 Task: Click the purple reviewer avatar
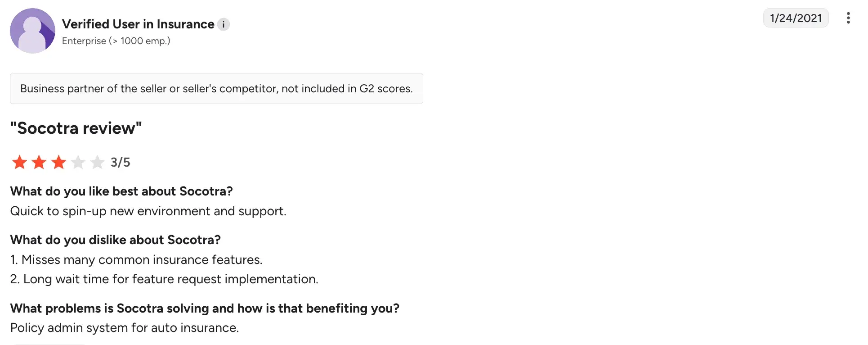pos(32,31)
